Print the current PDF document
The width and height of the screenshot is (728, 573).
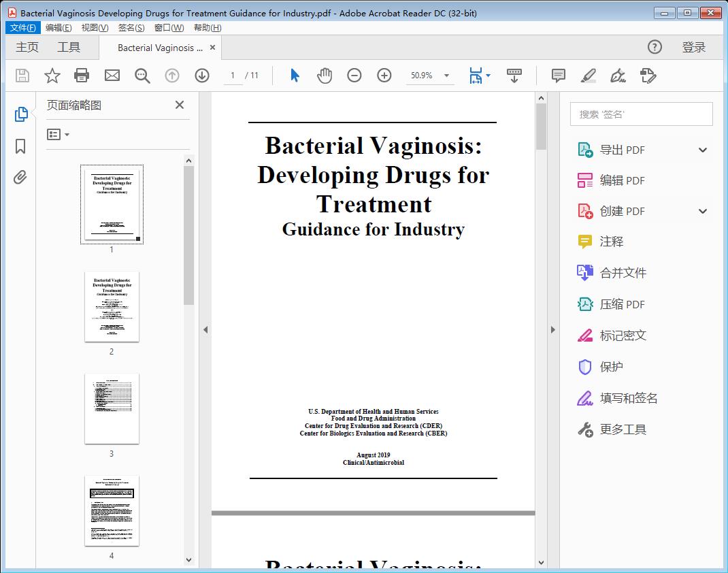pos(82,76)
